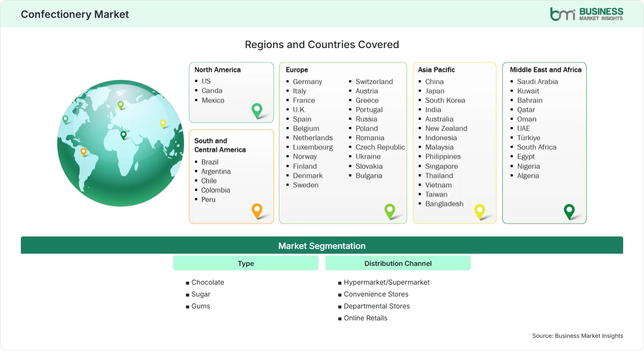
Task: Click 'Online Retails' channel item
Action: pos(365,318)
